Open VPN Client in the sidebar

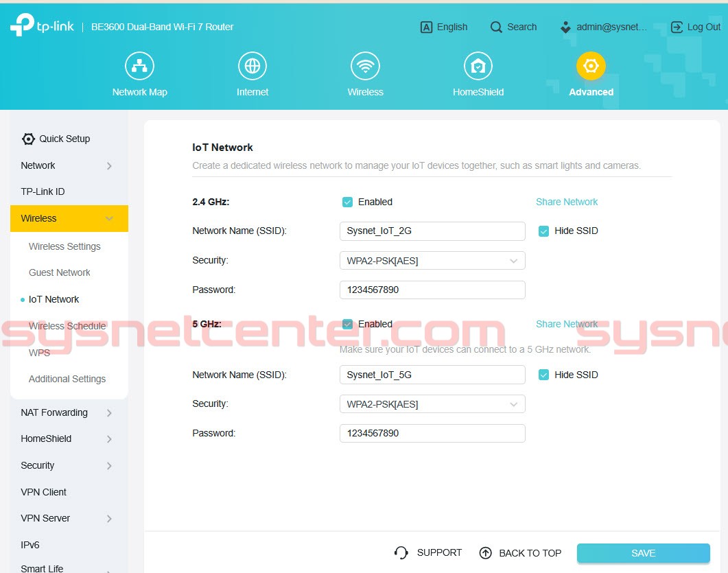point(44,492)
